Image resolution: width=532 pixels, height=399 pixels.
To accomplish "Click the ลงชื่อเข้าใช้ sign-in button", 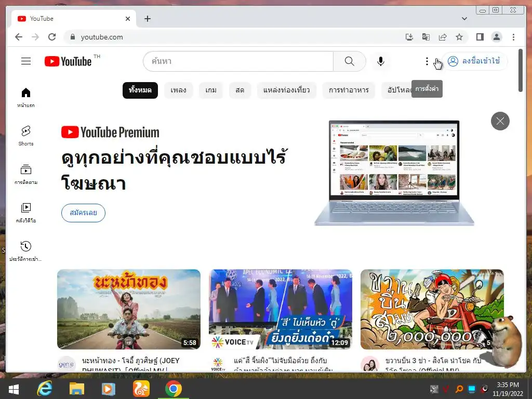I will click(474, 61).
